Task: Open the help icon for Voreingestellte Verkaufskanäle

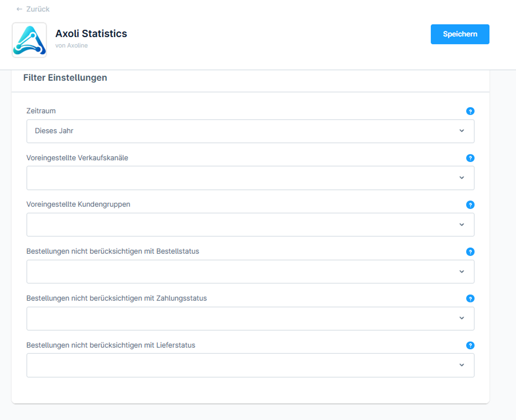Action: click(x=470, y=158)
